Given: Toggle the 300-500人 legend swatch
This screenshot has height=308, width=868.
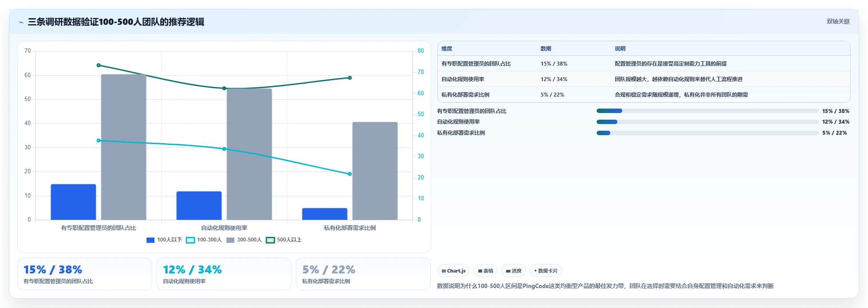Looking at the screenshot, I should click(230, 240).
